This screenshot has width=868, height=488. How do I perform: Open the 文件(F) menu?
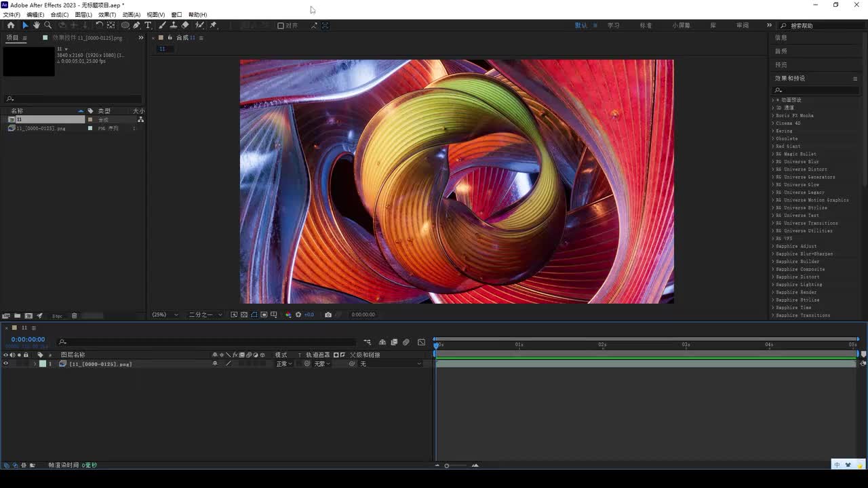[x=12, y=14]
